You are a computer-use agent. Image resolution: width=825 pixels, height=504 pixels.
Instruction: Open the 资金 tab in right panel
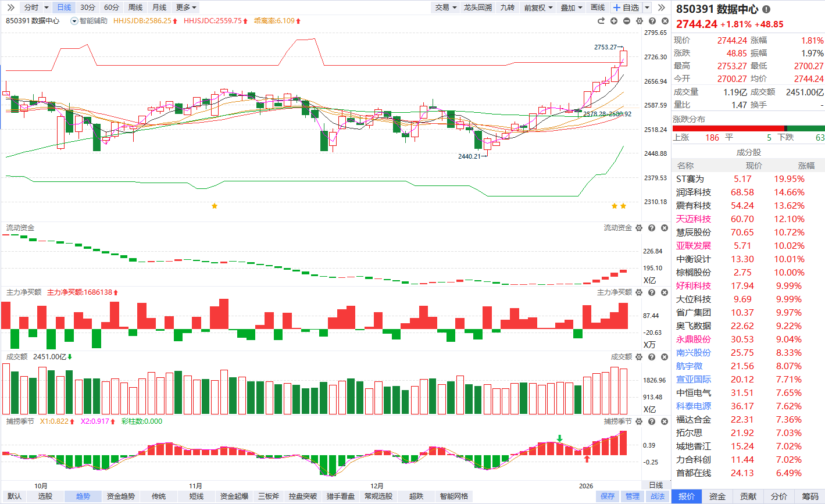pyautogui.click(x=717, y=496)
